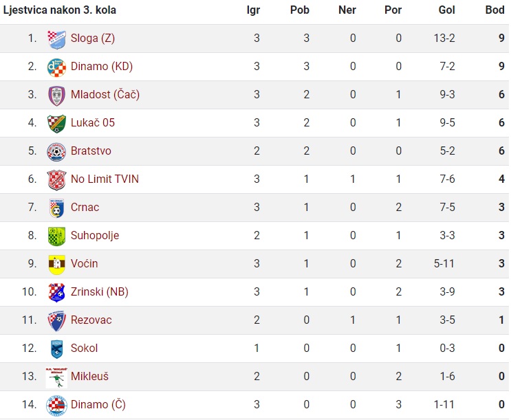The width and height of the screenshot is (511, 420).
Task: Open the Bratstvo team name link
Action: coord(91,151)
